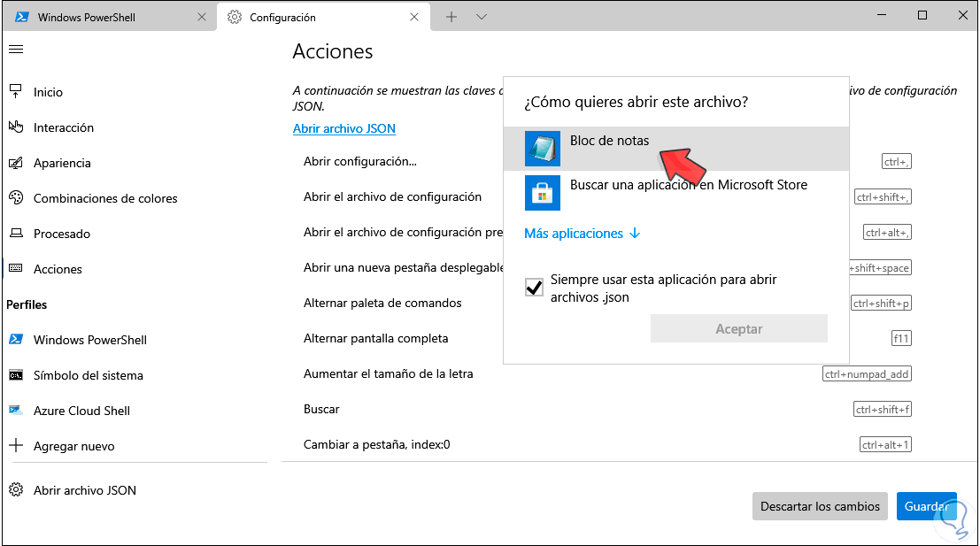Open the hamburger navigation menu
Screen dimensions: 980x546
point(15,50)
